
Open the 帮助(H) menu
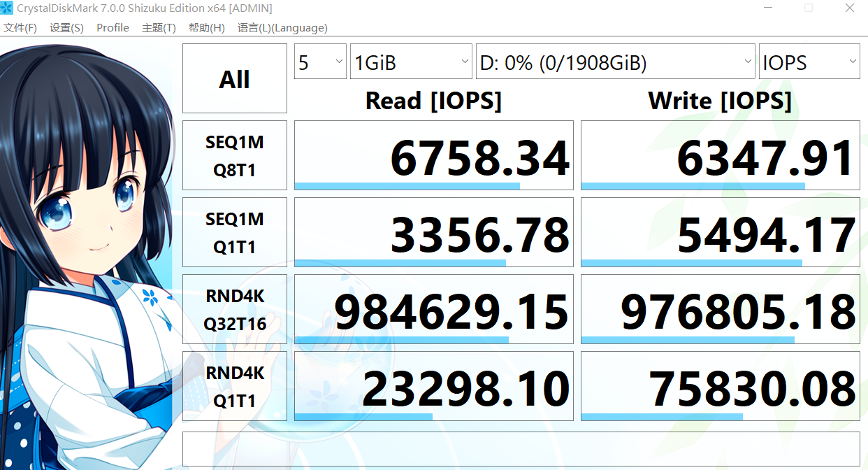pyautogui.click(x=206, y=28)
